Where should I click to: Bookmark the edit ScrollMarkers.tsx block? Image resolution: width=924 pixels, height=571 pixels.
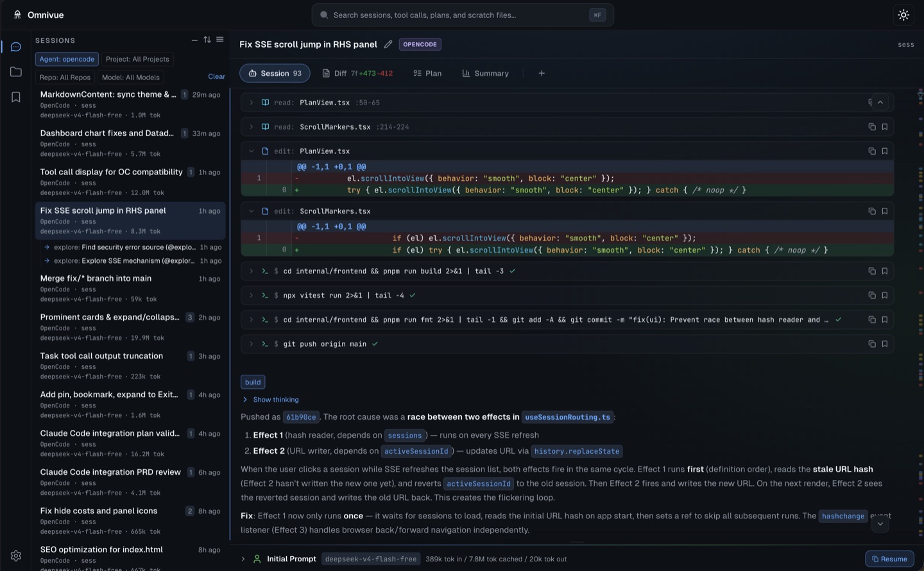tap(885, 211)
